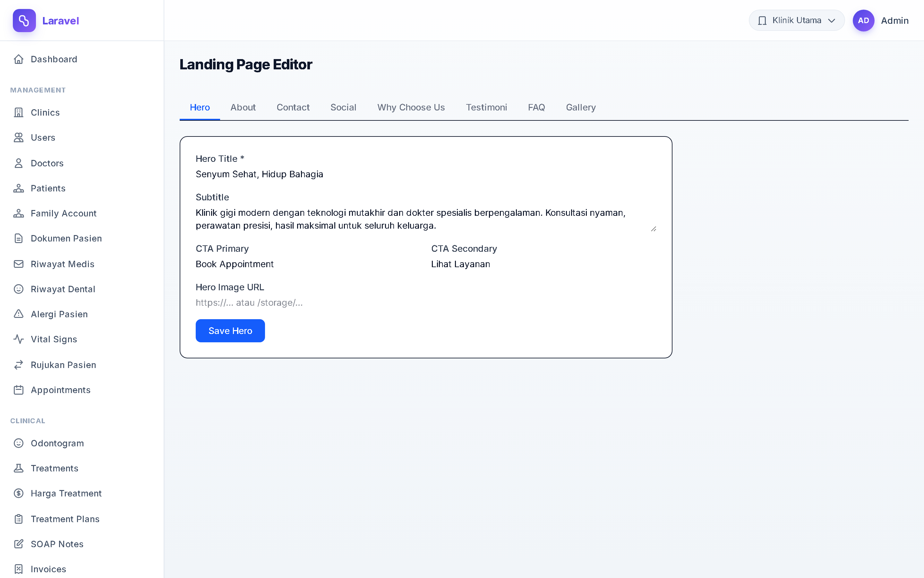Click the Clinics building icon
The width and height of the screenshot is (924, 578).
19,112
